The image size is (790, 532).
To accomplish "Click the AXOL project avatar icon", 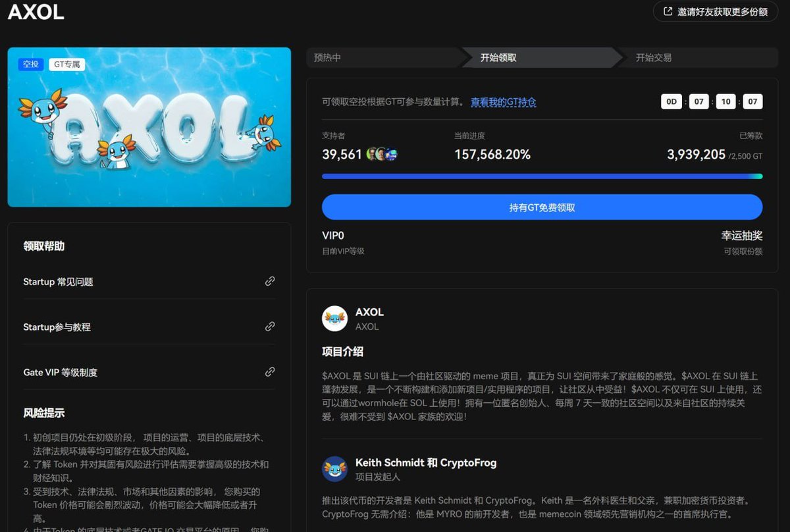I will pyautogui.click(x=334, y=319).
